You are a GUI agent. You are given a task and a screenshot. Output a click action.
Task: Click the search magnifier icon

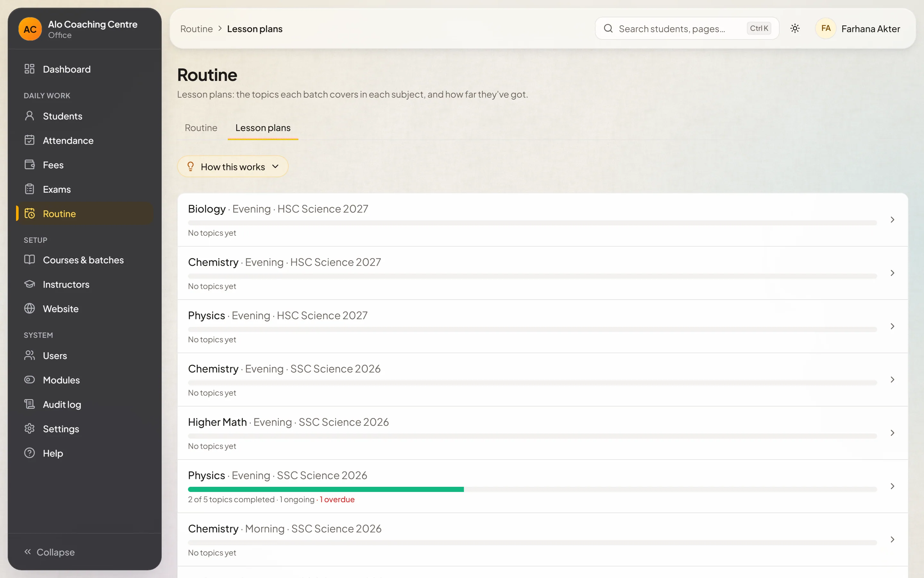(608, 28)
